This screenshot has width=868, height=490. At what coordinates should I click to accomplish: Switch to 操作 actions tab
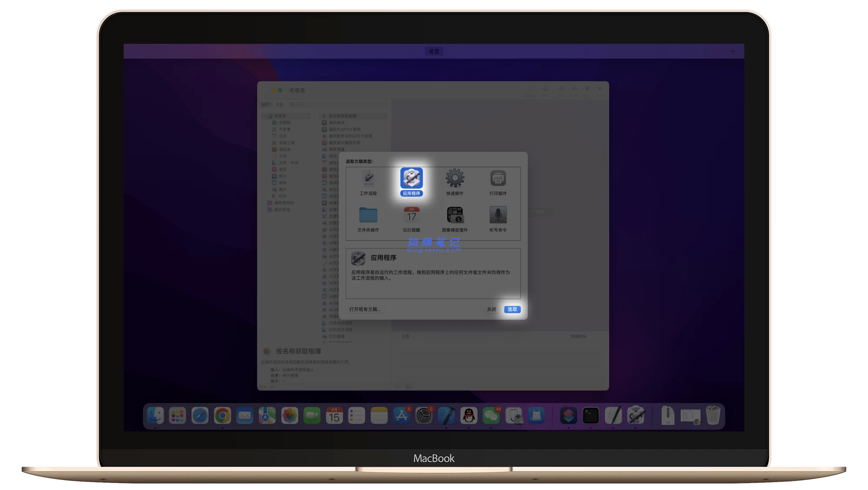click(x=266, y=105)
